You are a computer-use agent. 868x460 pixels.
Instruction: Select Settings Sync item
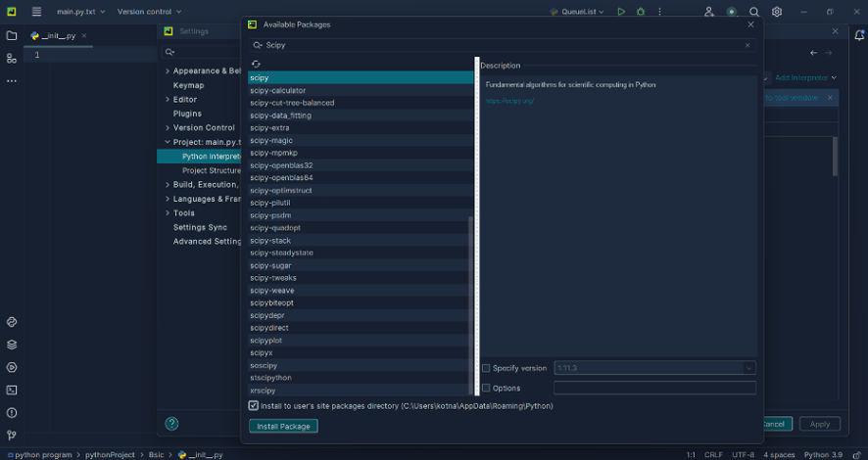200,227
